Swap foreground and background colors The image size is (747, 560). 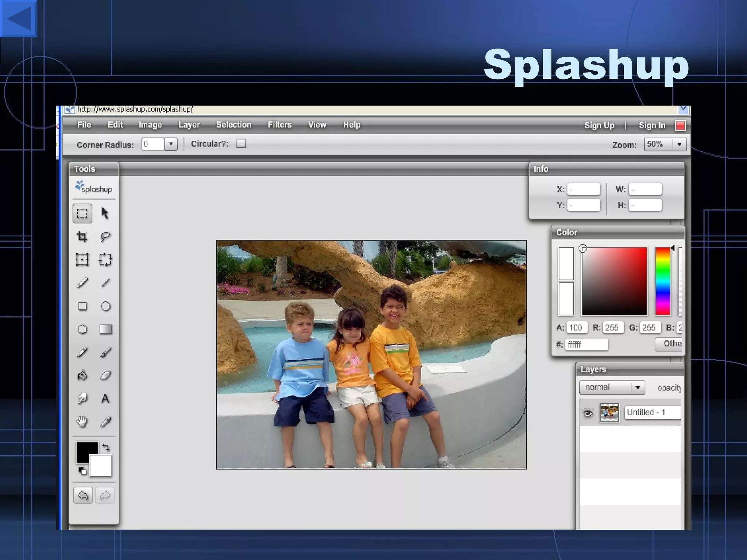point(106,447)
